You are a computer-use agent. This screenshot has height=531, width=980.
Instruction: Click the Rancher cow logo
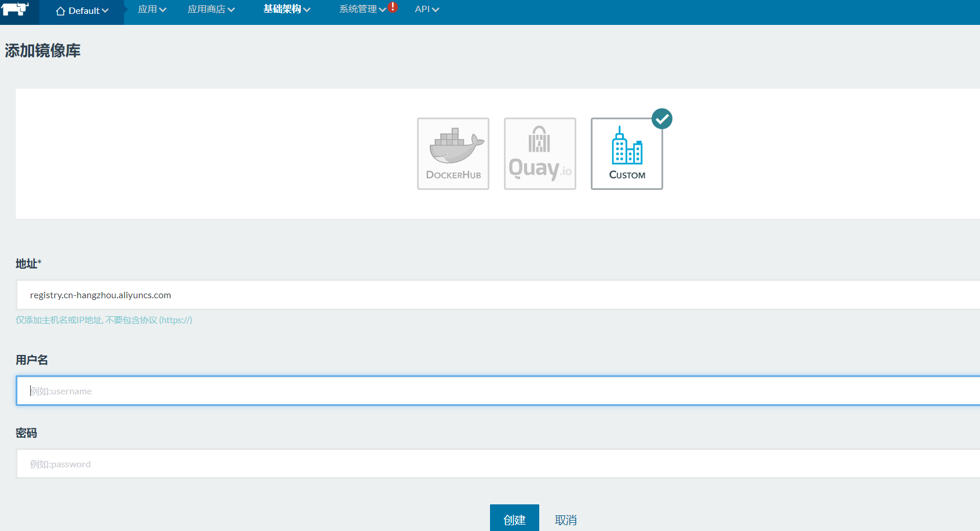[16, 8]
